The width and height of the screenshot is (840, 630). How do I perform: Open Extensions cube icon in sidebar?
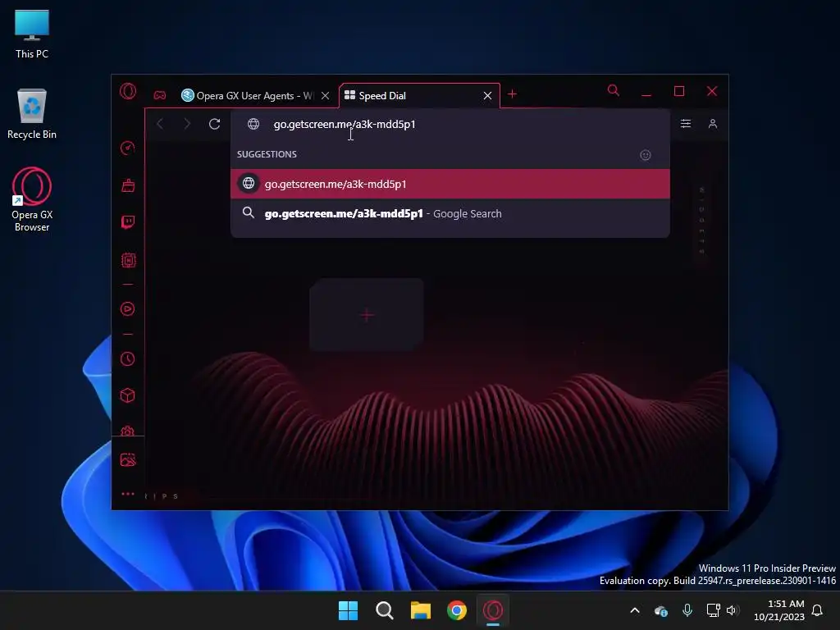pos(127,395)
